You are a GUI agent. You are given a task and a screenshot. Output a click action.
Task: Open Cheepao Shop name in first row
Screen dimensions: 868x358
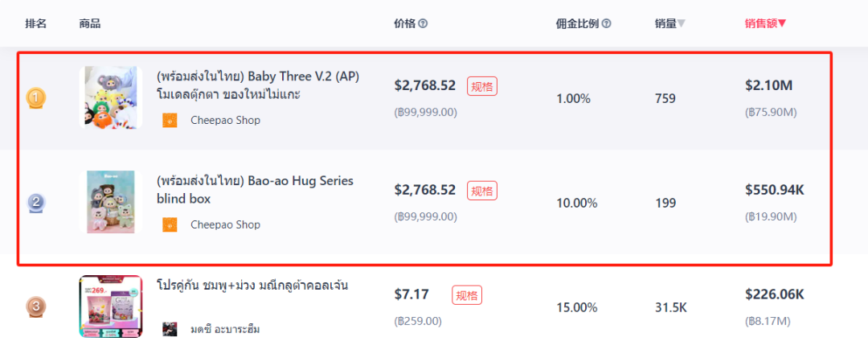pos(225,121)
